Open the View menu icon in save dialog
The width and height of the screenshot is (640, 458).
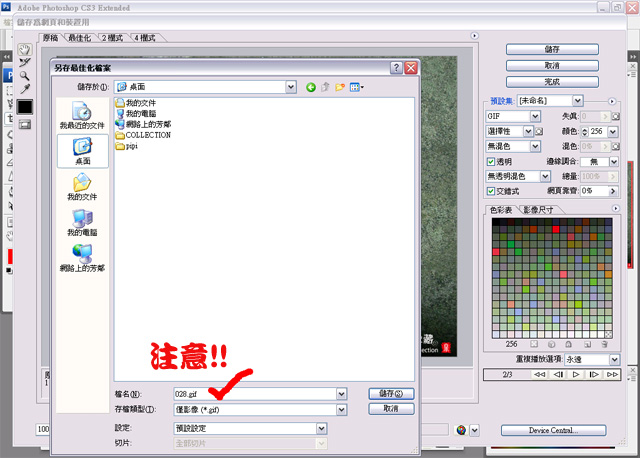[x=357, y=87]
